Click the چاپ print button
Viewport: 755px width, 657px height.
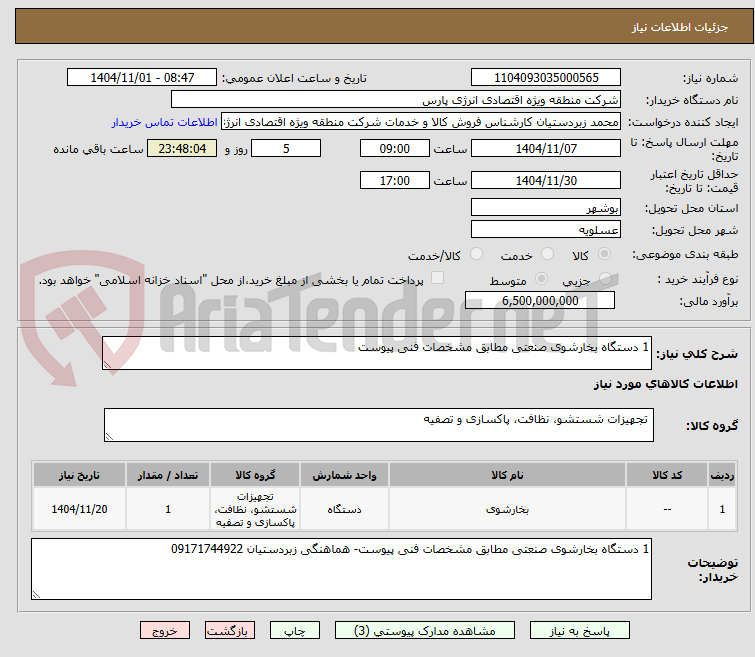(x=295, y=631)
